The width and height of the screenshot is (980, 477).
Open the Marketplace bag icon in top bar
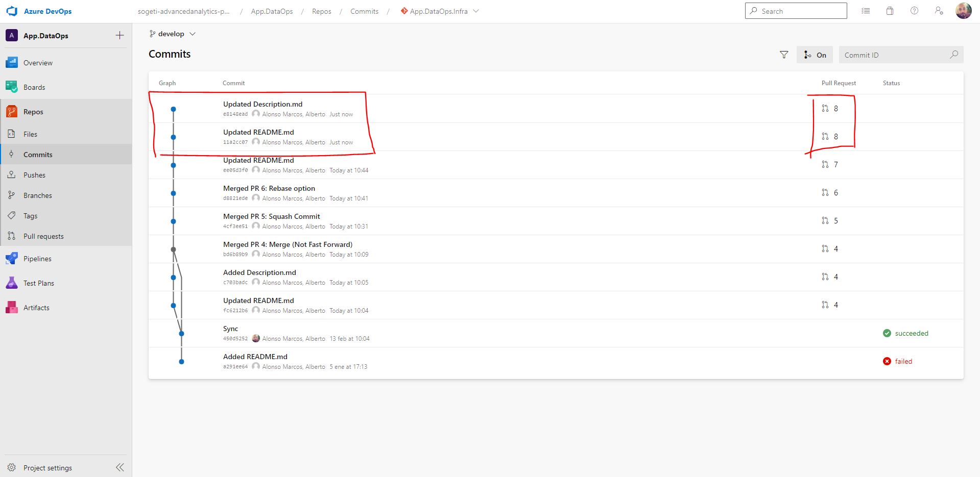pyautogui.click(x=890, y=11)
